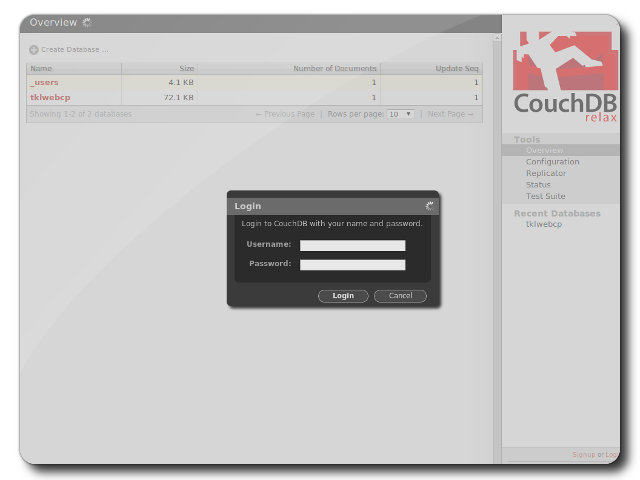Open the Configuration tool in the sidebar
Screen dimensions: 640x480
(x=552, y=162)
